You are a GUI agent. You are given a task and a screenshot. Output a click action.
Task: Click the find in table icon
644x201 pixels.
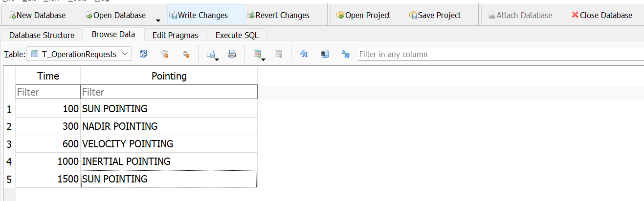[x=324, y=54]
